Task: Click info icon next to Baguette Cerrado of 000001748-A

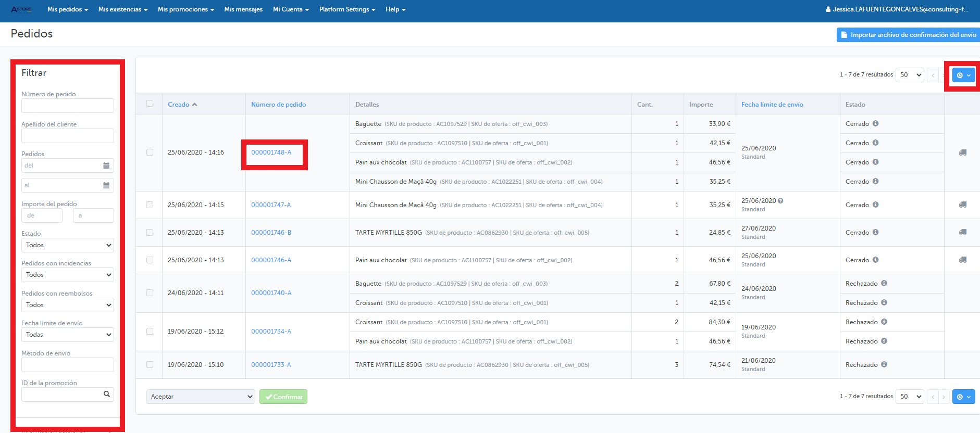Action: point(876,123)
